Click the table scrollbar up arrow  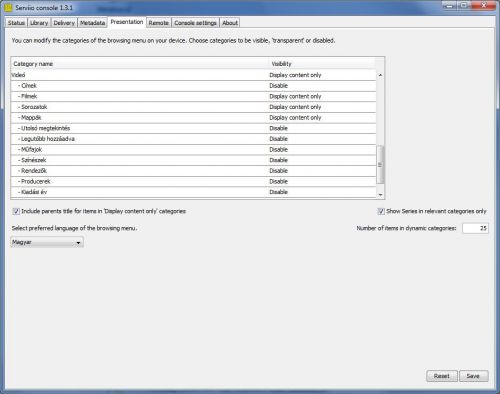tap(380, 75)
